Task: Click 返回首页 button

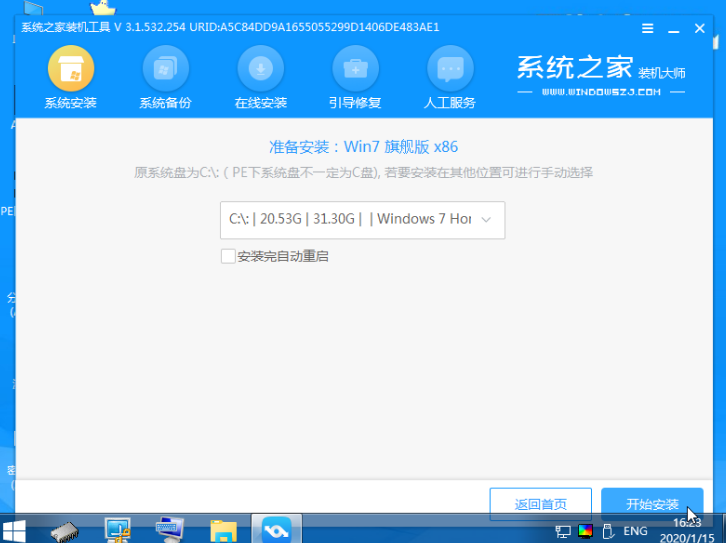Action: tap(540, 504)
